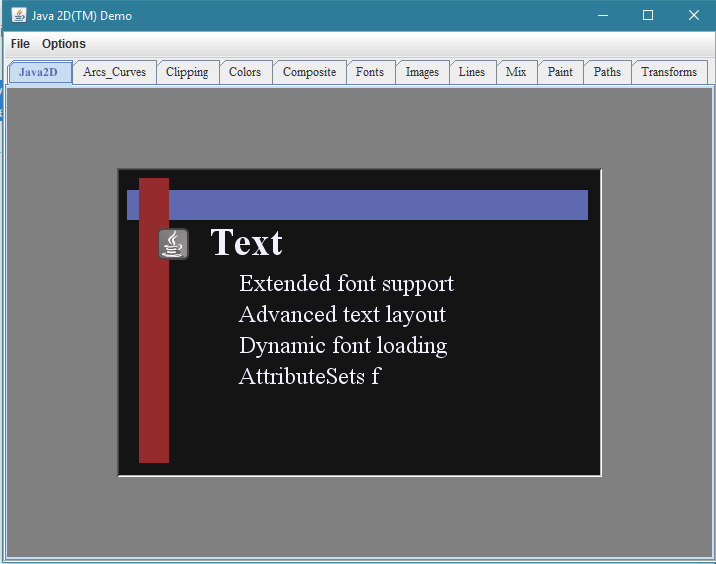Screen dimensions: 716x564
Task: Switch to the Arcs_Curves tab
Action: pyautogui.click(x=114, y=72)
